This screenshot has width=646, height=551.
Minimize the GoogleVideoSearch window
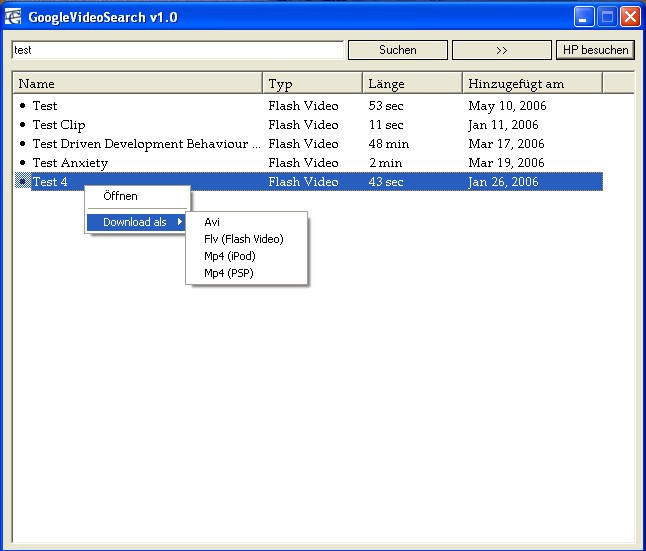(584, 17)
